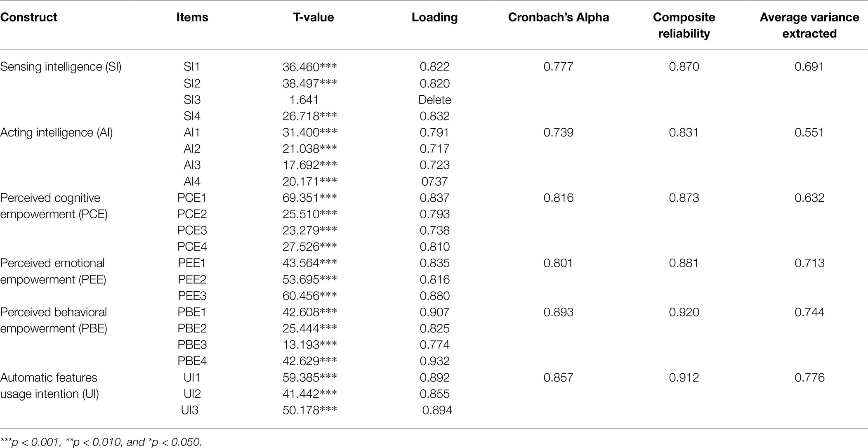Viewport: 868px width, 448px height.
Task: Select the 0737 loading value for AI4
Action: pos(435,182)
